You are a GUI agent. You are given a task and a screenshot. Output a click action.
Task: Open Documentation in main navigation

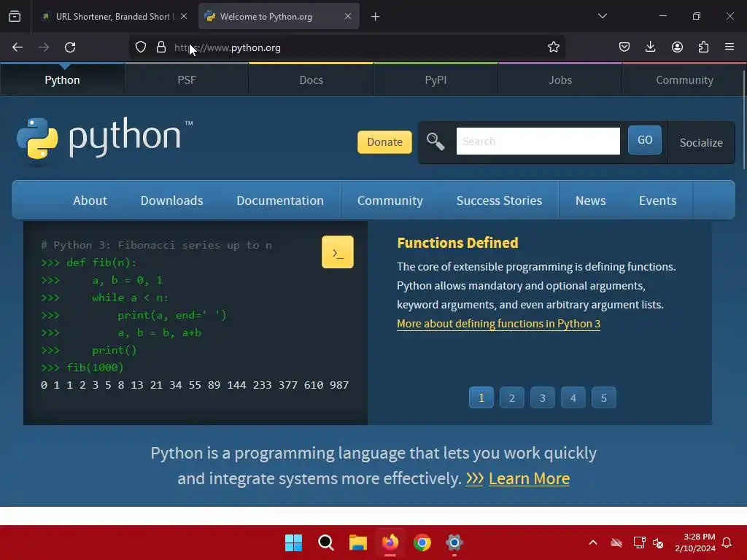[280, 201]
